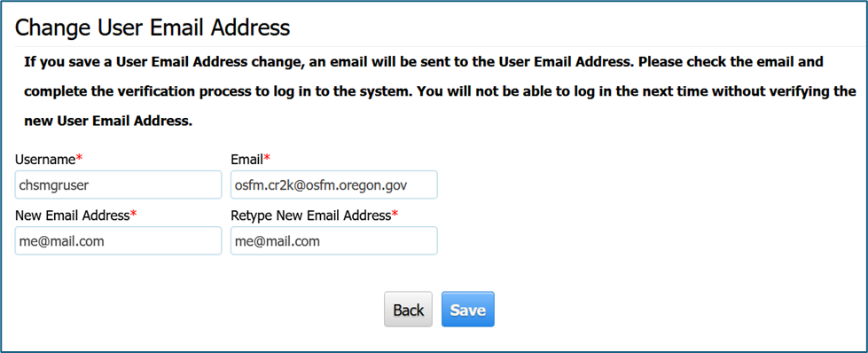Click into the New Email Address field
Screen dimensions: 868x353
[118, 240]
